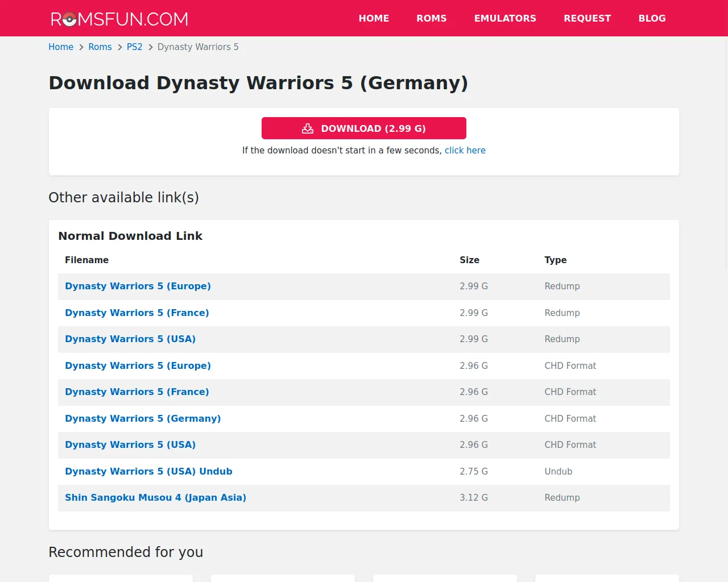Open the Dynasty Warriors 5 (Europe) Redump link

coord(138,286)
